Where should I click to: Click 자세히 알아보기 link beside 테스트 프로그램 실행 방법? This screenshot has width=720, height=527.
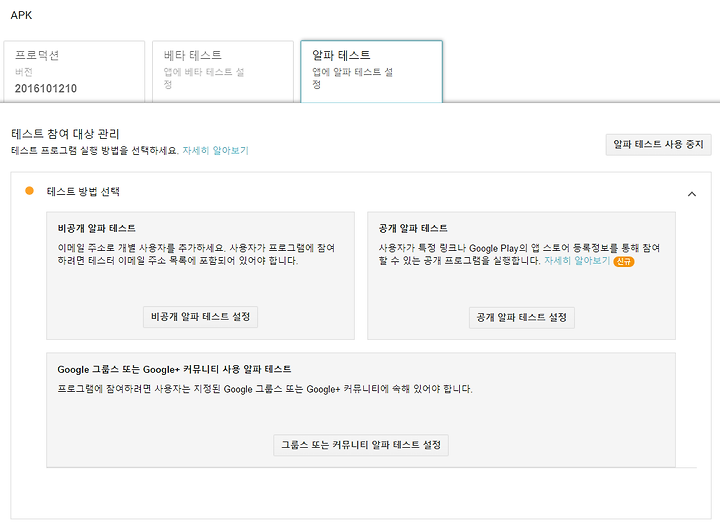pyautogui.click(x=215, y=151)
